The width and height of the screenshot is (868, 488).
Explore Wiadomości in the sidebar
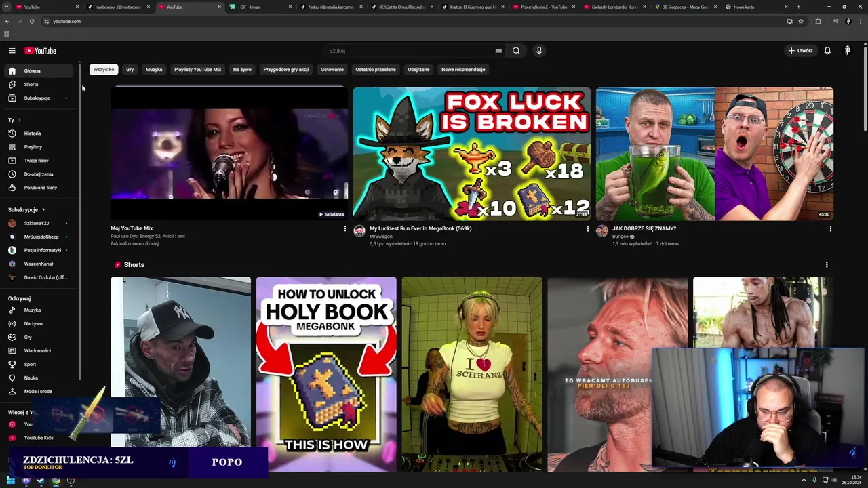coord(38,351)
